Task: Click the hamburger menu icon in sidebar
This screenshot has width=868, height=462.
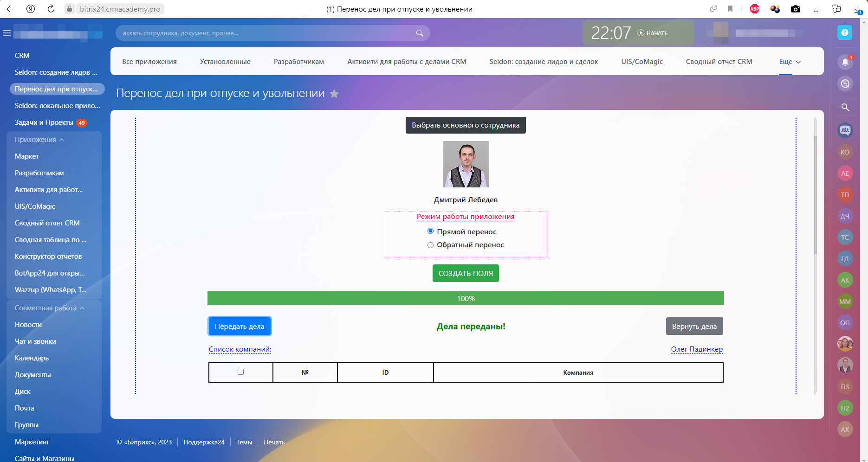Action: click(x=7, y=33)
